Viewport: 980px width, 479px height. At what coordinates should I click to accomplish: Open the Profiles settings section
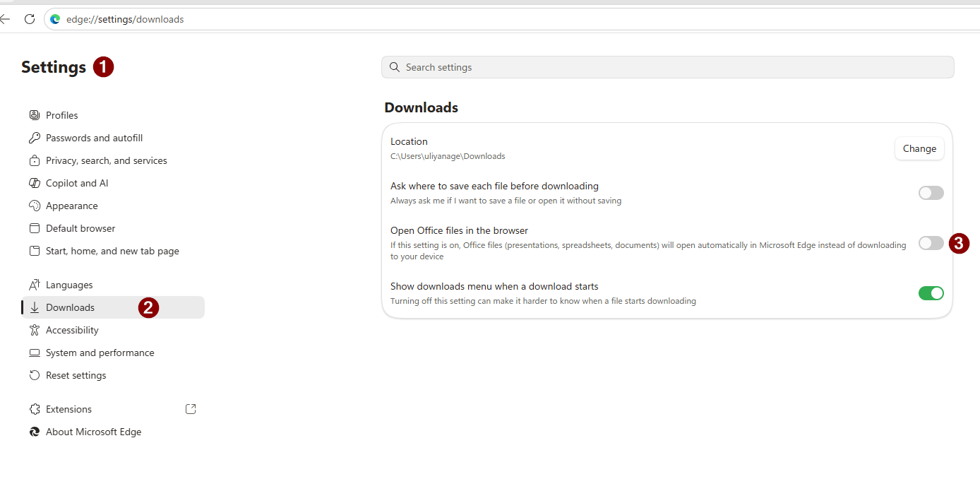[x=113, y=115]
